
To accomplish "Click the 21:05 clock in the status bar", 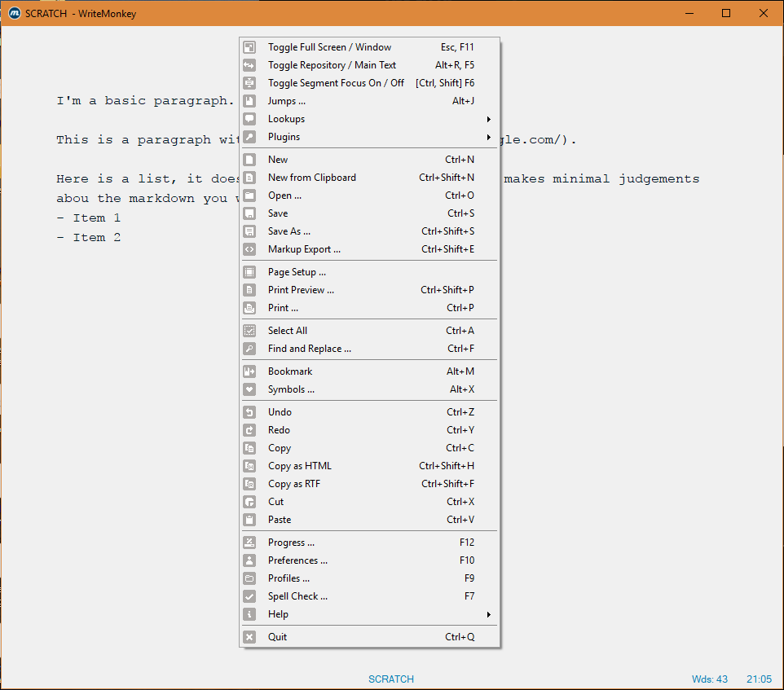I will coord(759,679).
